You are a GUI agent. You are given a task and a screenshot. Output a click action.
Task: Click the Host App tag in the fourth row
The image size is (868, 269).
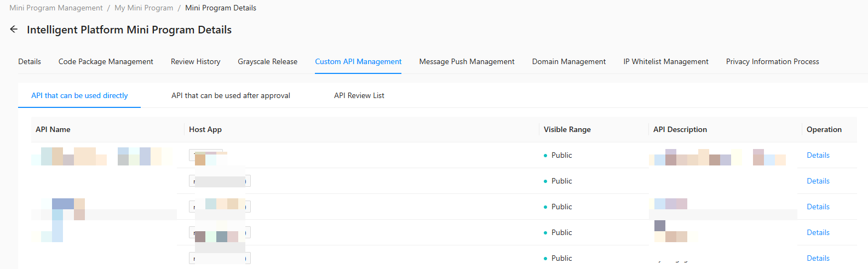pyautogui.click(x=220, y=232)
